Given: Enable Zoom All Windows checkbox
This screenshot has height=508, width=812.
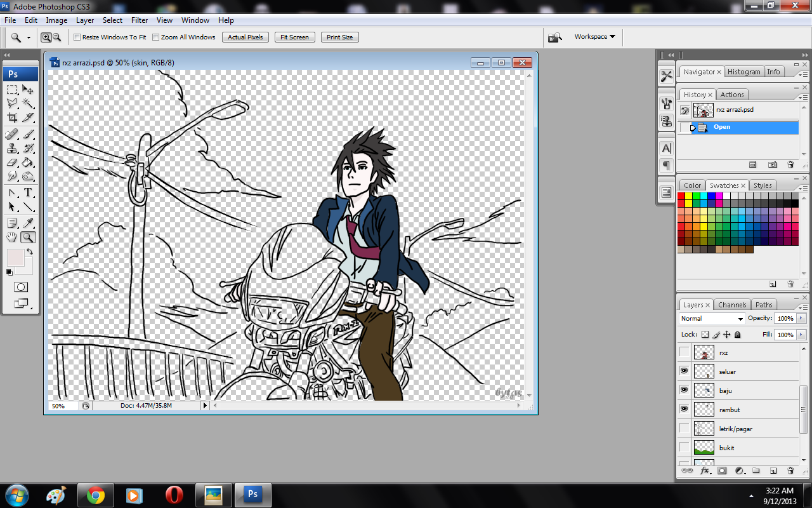Looking at the screenshot, I should click(x=156, y=37).
